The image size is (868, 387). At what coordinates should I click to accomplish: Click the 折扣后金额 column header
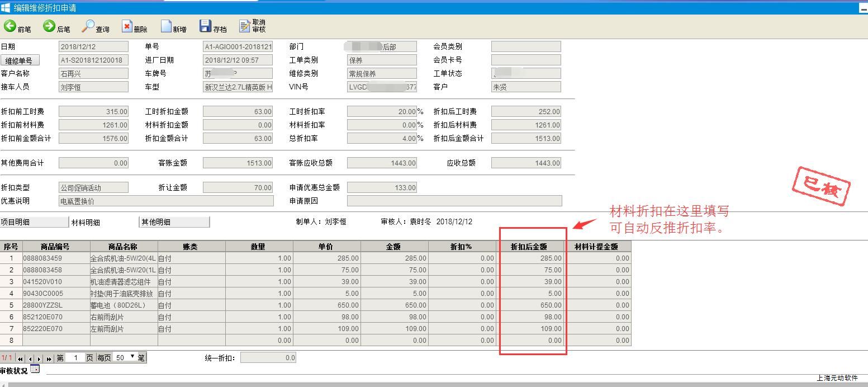pyautogui.click(x=529, y=247)
